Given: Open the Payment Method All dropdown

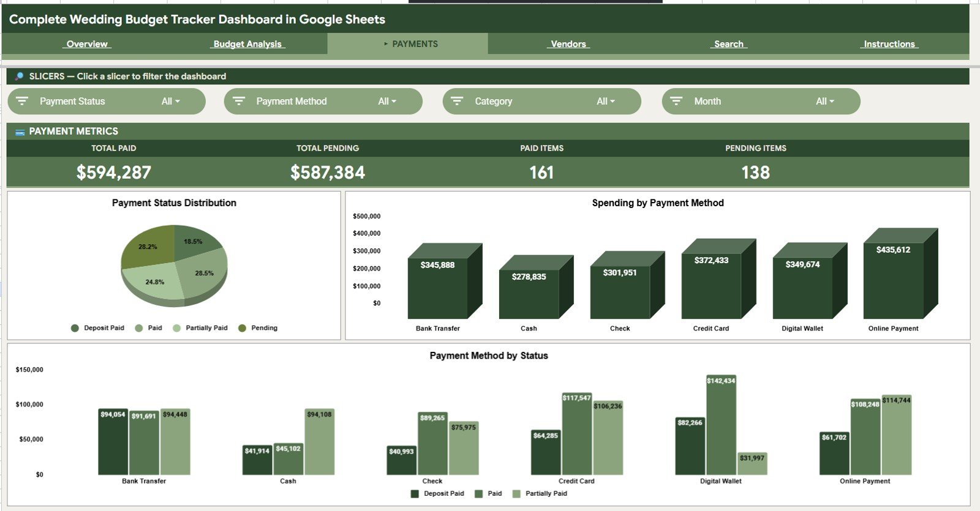Looking at the screenshot, I should coord(387,102).
